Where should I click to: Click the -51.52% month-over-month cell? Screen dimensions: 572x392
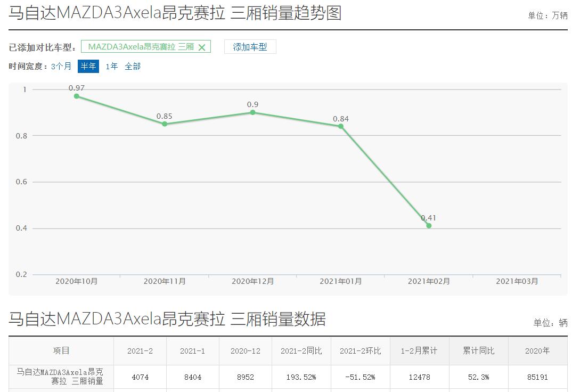[361, 377]
